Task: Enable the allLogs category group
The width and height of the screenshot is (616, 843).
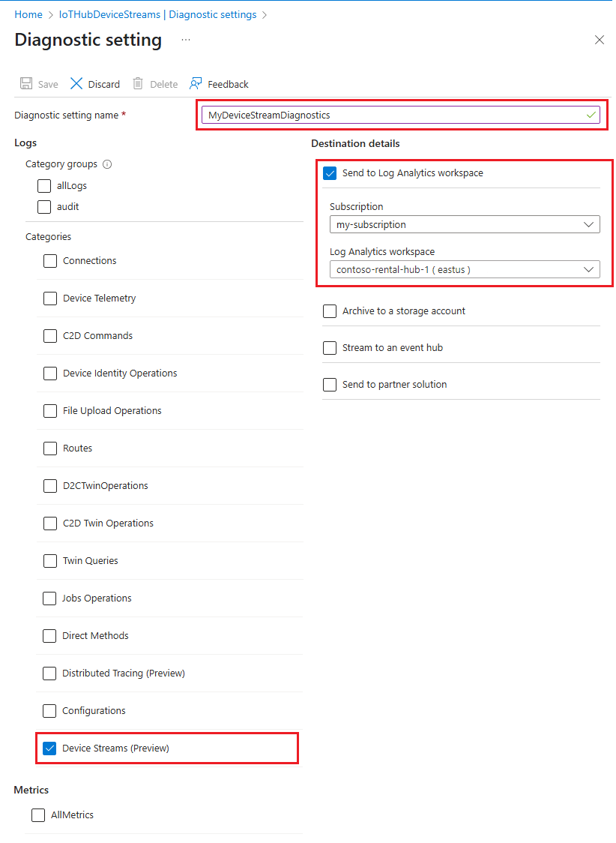Action: click(43, 185)
